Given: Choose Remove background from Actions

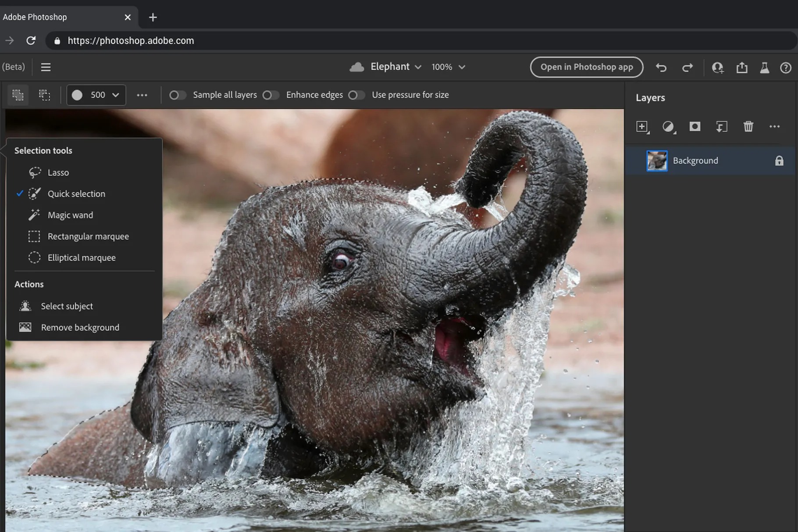Looking at the screenshot, I should 79,327.
